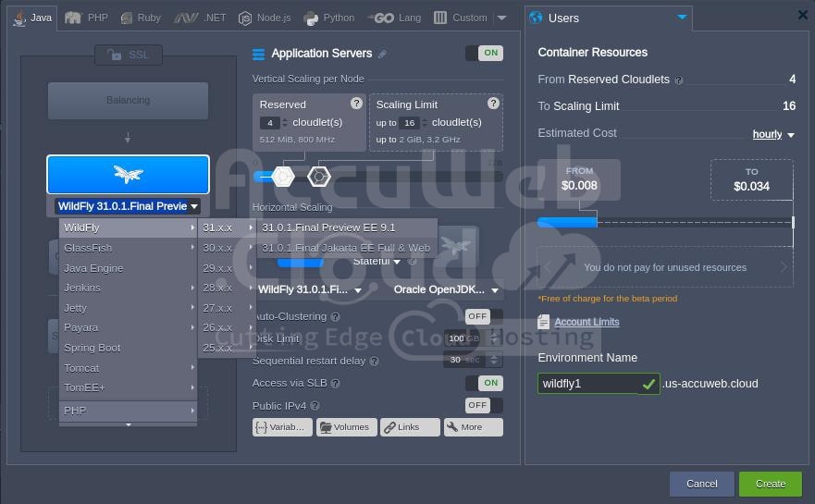Screen dimensions: 815x504
Task: Choose Tomcat in the server menu
Action: [128, 368]
